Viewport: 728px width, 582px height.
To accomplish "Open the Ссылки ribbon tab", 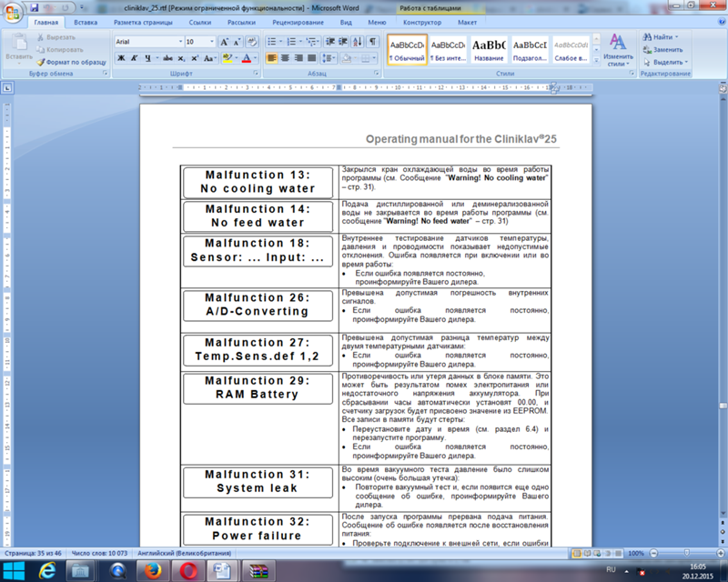I will coord(200,22).
